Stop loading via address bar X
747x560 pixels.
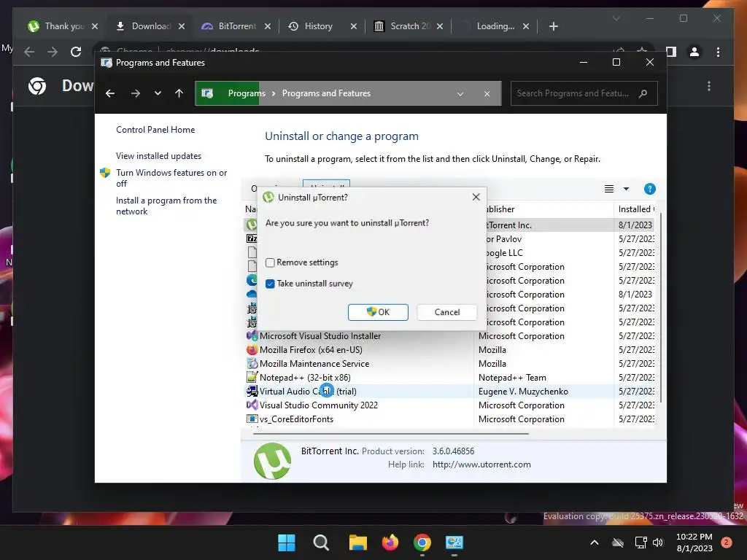(487, 94)
